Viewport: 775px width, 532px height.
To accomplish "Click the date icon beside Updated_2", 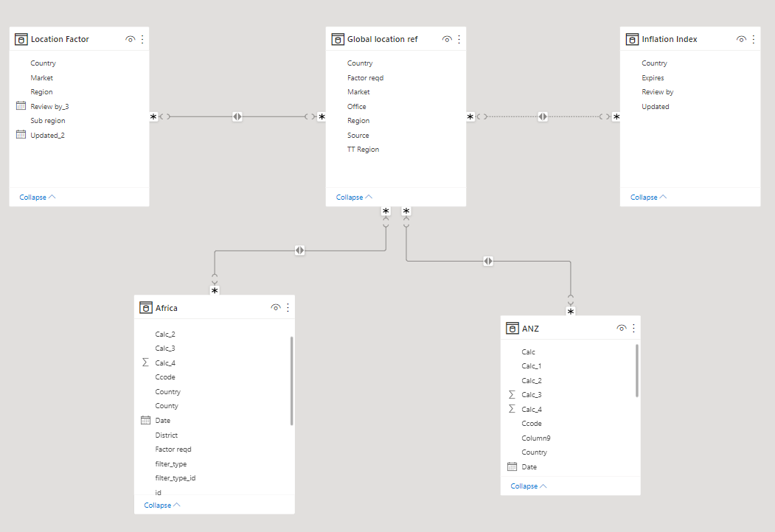I will coord(21,134).
